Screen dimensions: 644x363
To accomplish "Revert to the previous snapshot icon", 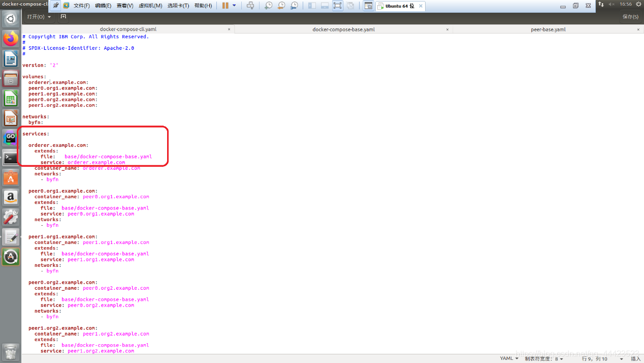I will [281, 6].
